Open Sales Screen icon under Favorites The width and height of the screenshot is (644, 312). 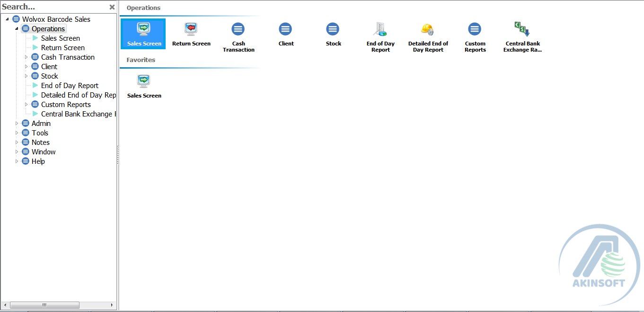pyautogui.click(x=144, y=86)
